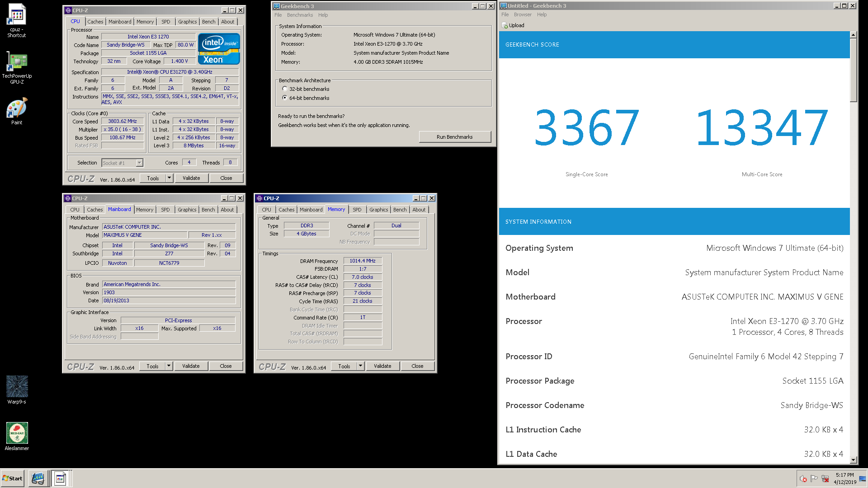The height and width of the screenshot is (488, 868).
Task: Open the cpuz Shortcut desktop icon
Action: click(16, 20)
